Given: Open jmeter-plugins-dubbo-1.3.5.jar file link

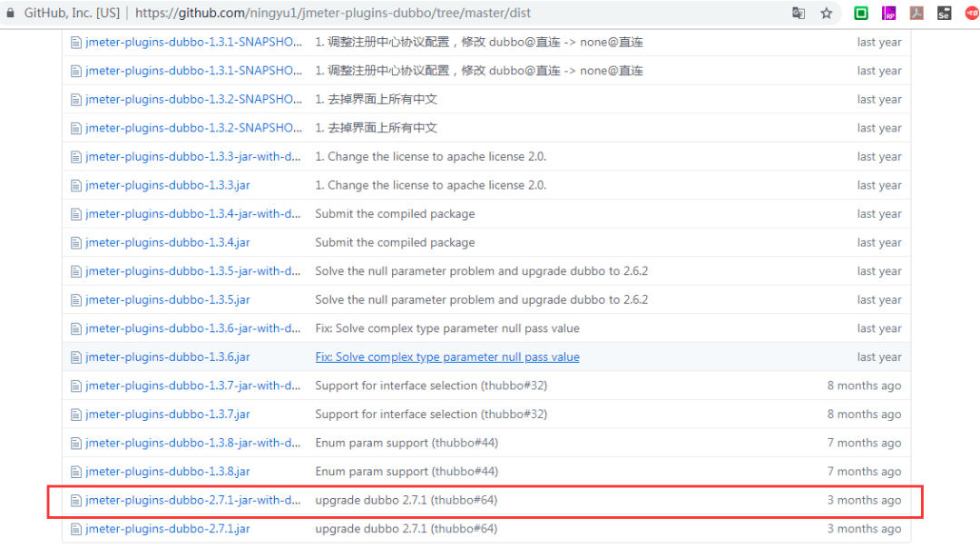Looking at the screenshot, I should click(x=167, y=300).
